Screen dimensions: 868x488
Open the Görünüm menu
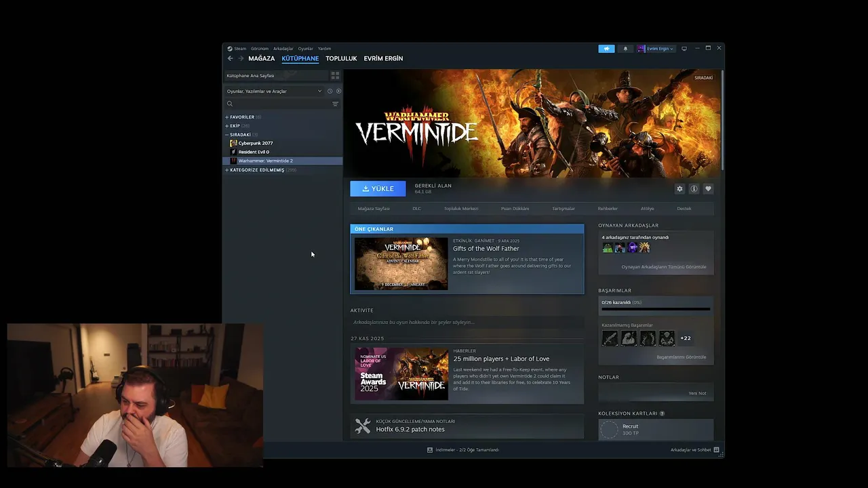click(260, 49)
